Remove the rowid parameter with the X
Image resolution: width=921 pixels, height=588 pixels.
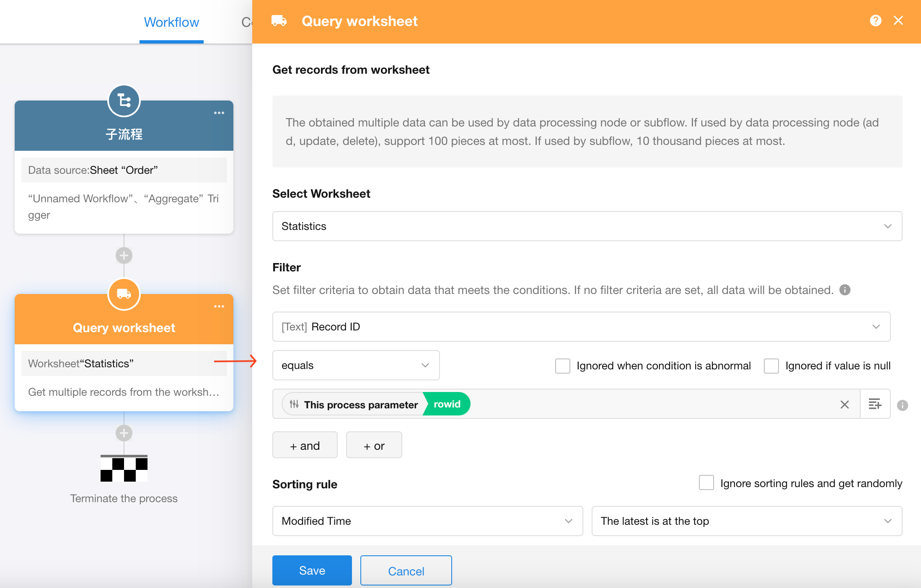844,404
